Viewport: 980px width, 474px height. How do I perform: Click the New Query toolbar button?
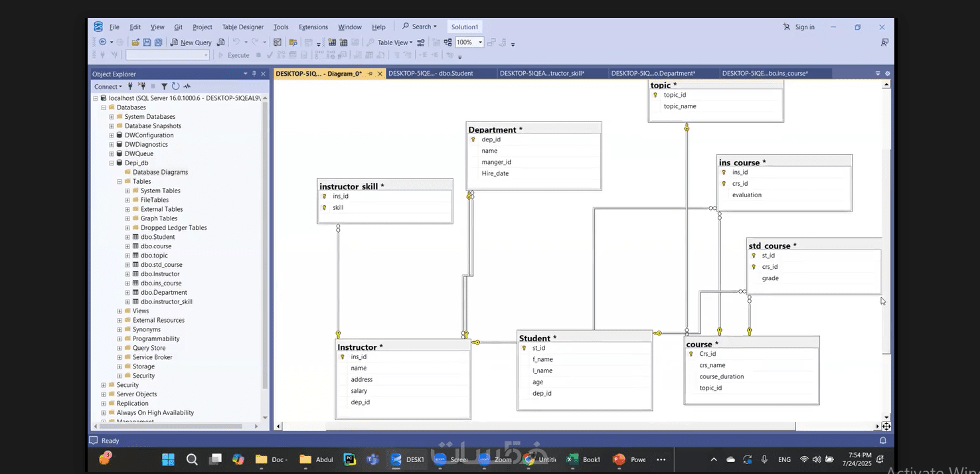coord(191,42)
